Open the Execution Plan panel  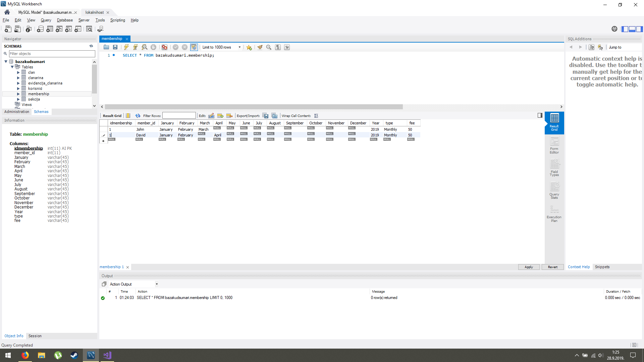coord(554,214)
